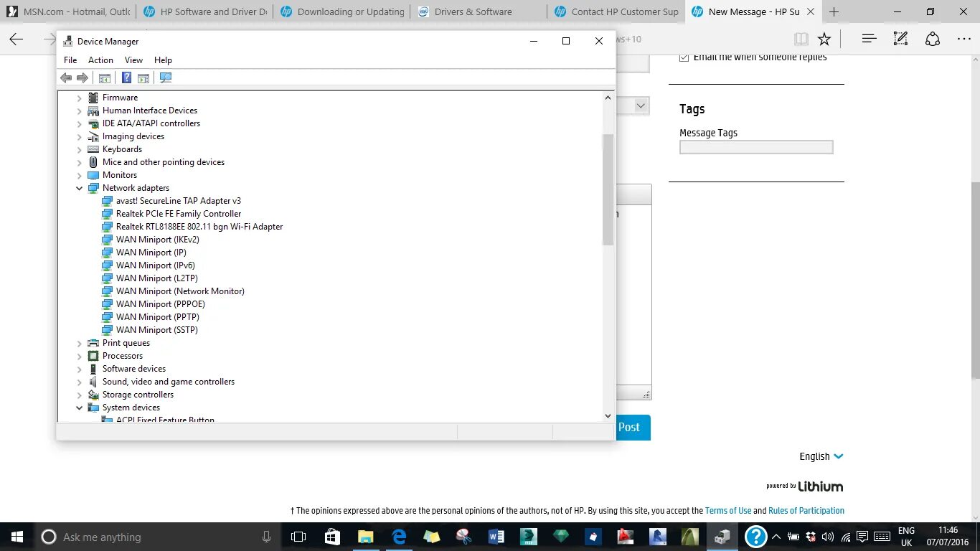Expand the Print queues node
The width and height of the screenshot is (980, 551).
coord(80,343)
